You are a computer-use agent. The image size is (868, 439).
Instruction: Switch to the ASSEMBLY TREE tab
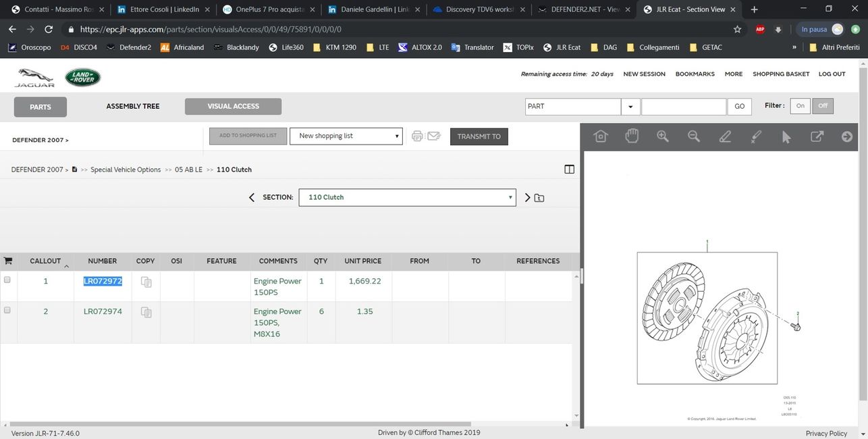133,106
